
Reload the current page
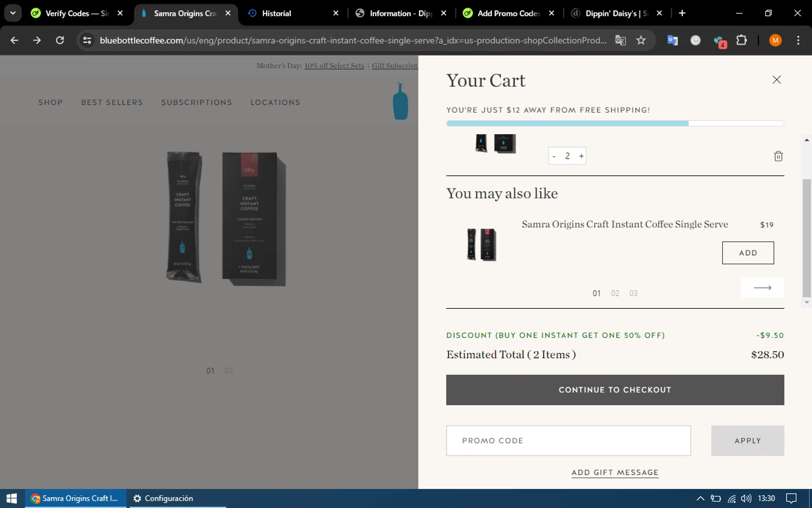pyautogui.click(x=60, y=40)
